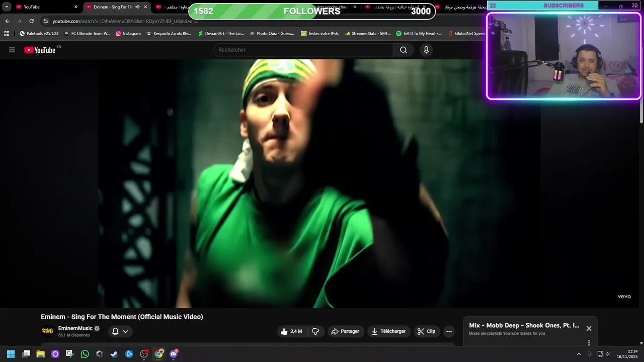Switch to Google Chrome in the taskbar
The height and width of the screenshot is (362, 644).
[158, 354]
